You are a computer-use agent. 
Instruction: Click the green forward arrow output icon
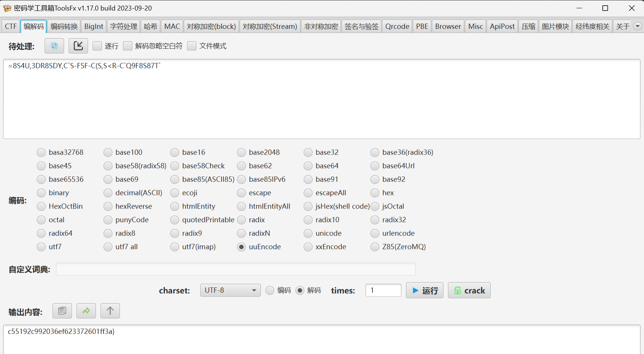86,311
